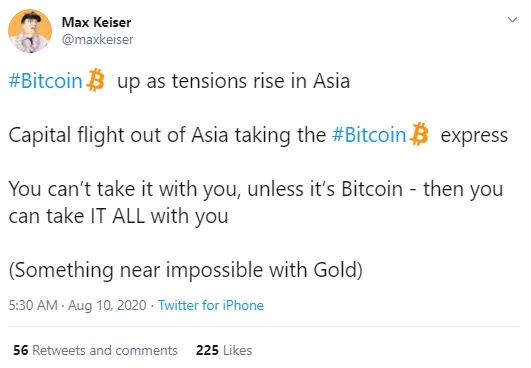Click the @maxkeiser handle
Screen dimensions: 531x368
click(98, 40)
